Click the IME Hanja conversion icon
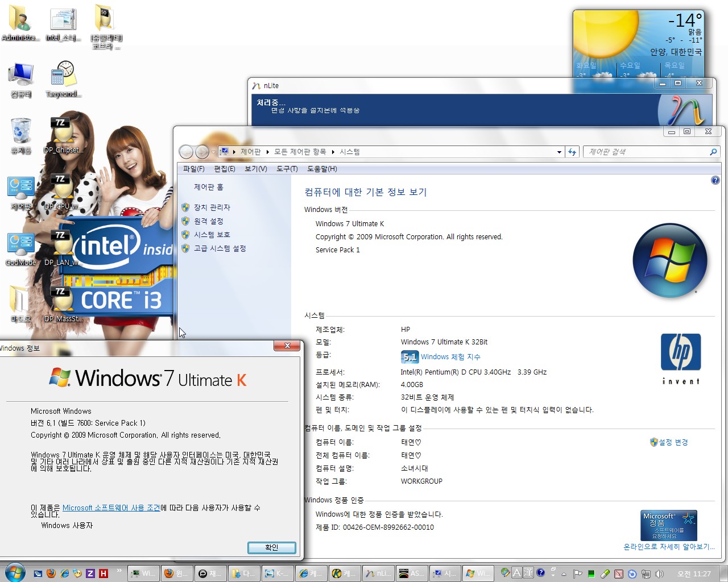This screenshot has height=582, width=728. pos(528,573)
